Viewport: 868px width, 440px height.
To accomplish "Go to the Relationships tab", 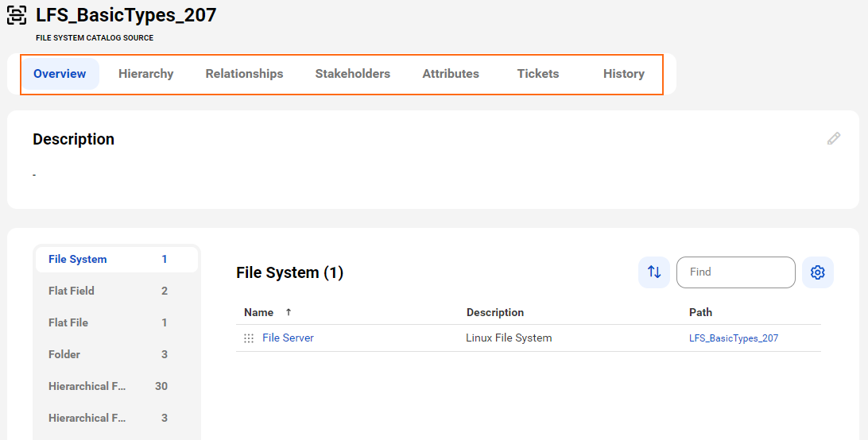I will (244, 74).
